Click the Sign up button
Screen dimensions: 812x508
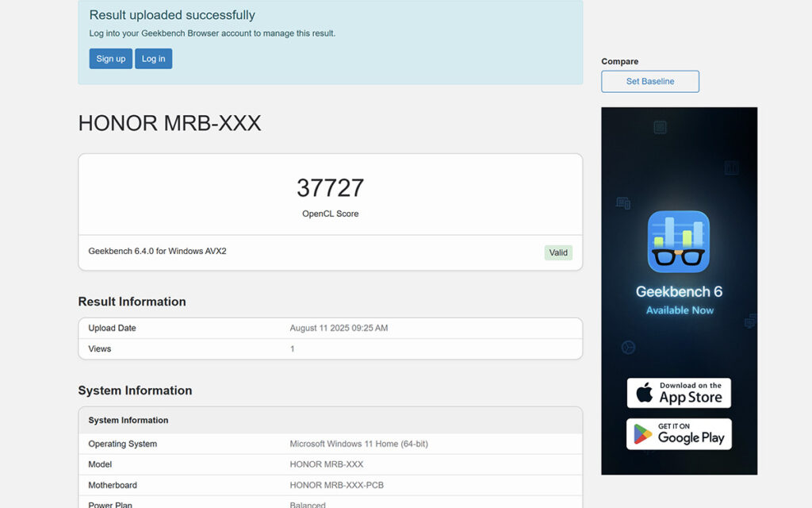[110, 59]
